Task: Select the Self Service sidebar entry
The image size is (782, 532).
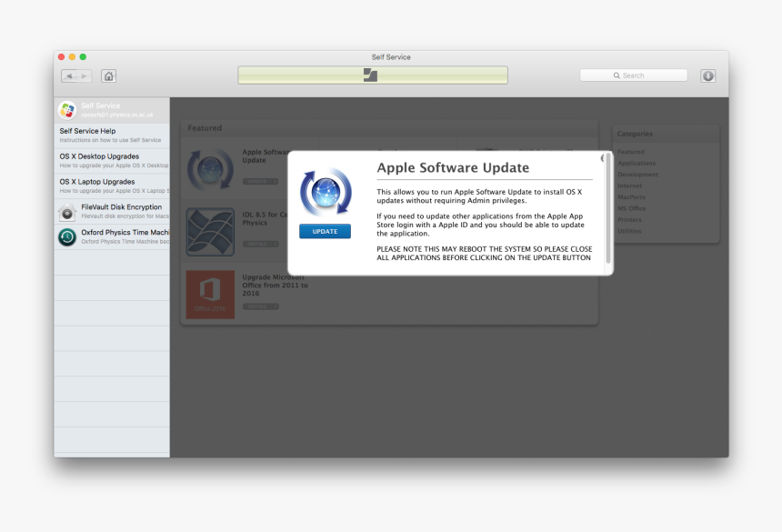Action: pyautogui.click(x=112, y=110)
